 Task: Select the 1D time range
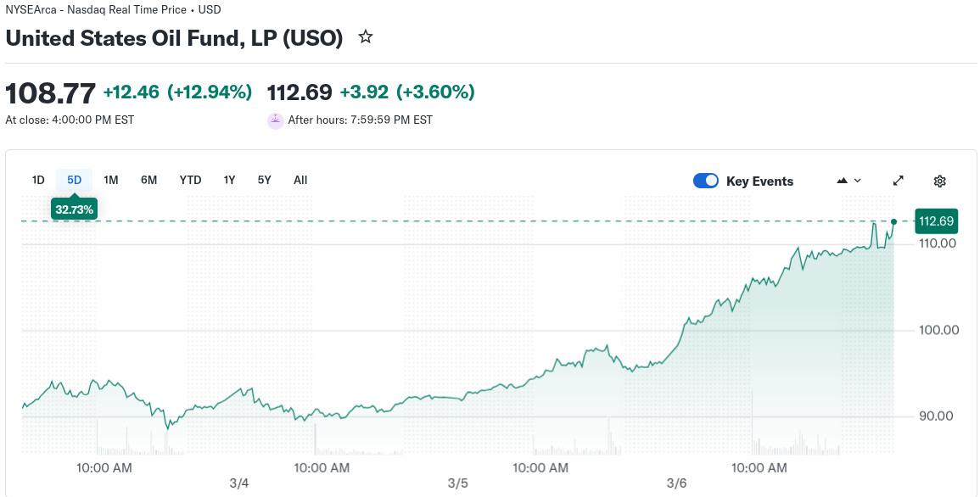[38, 180]
